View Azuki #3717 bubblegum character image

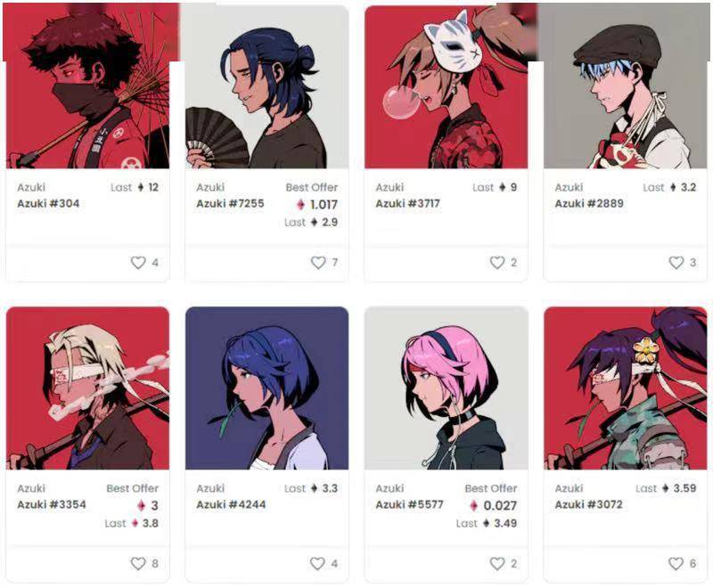coord(447,86)
